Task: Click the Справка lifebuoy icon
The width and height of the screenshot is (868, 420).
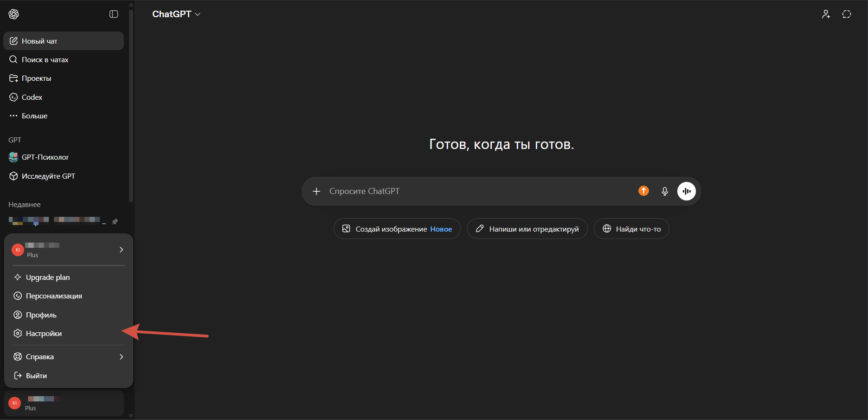Action: [18, 356]
